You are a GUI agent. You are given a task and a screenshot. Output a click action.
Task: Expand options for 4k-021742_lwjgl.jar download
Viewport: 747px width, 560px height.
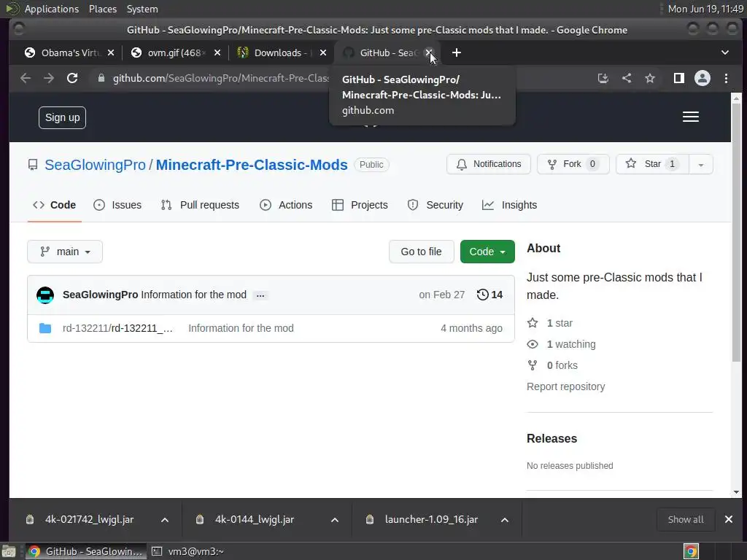coord(165,520)
